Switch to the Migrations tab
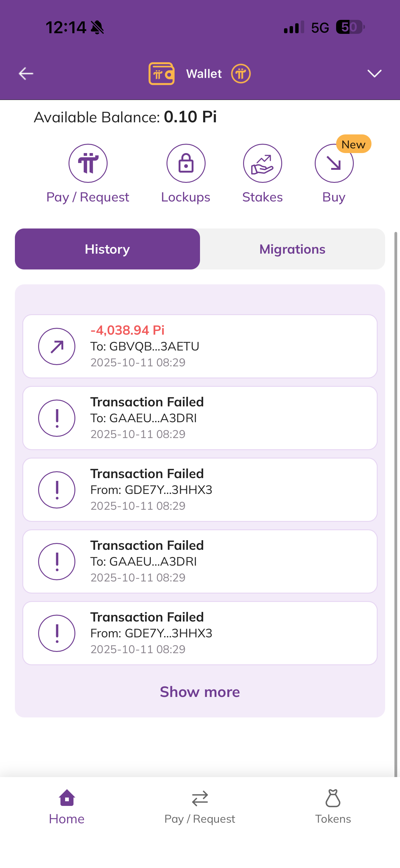This screenshot has height=868, width=400. pyautogui.click(x=292, y=249)
